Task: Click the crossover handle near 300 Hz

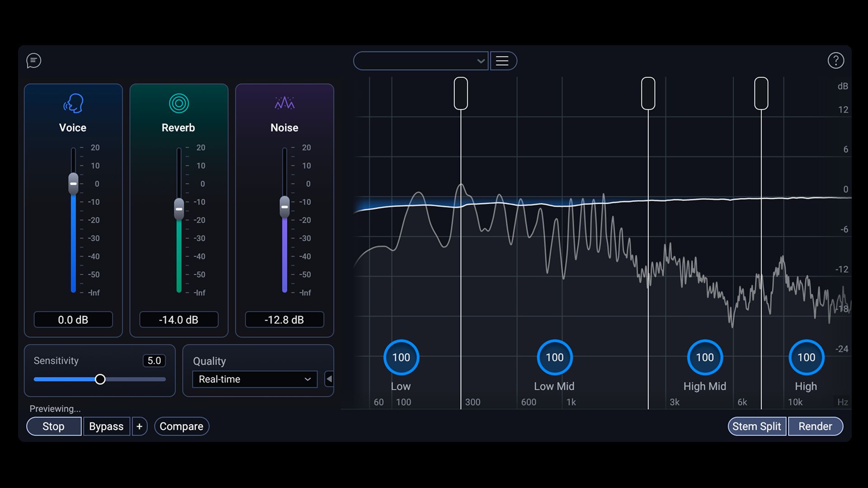Action: 461,94
